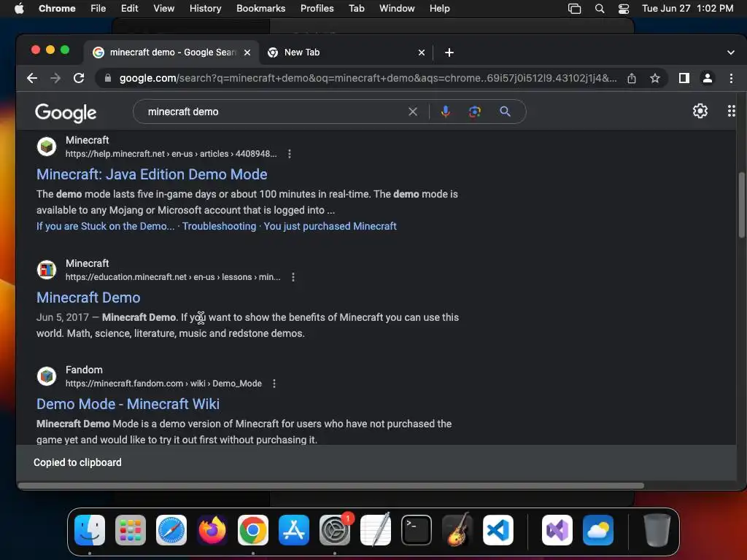Open the History menu

(205, 9)
